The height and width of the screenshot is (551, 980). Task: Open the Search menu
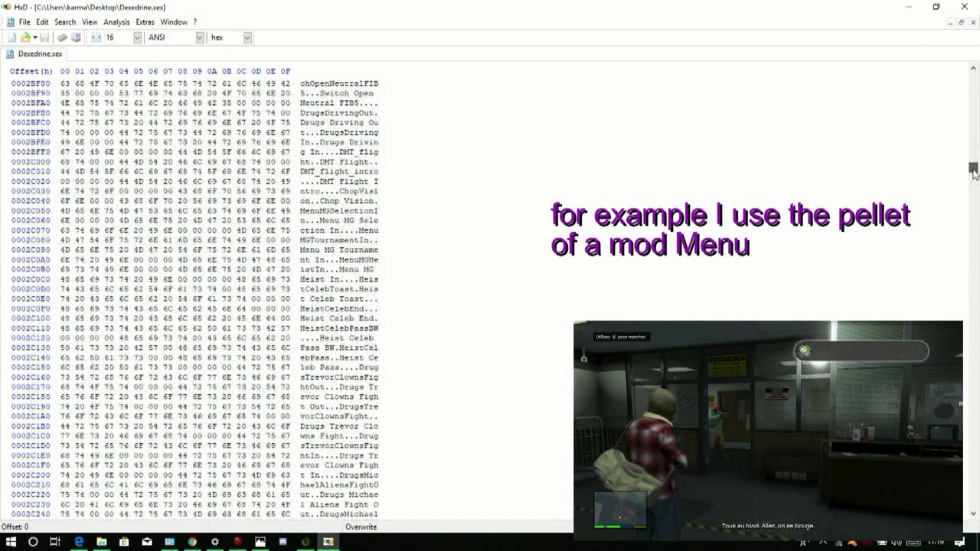65,22
